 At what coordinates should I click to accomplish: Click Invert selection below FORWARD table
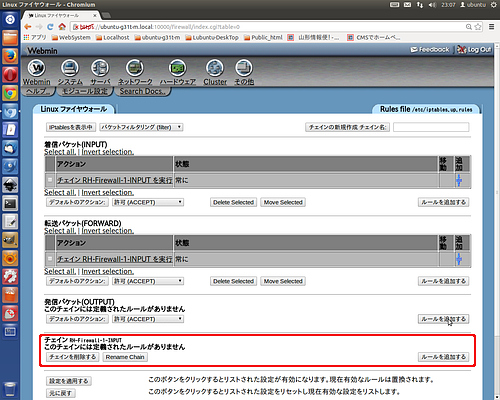click(x=108, y=271)
